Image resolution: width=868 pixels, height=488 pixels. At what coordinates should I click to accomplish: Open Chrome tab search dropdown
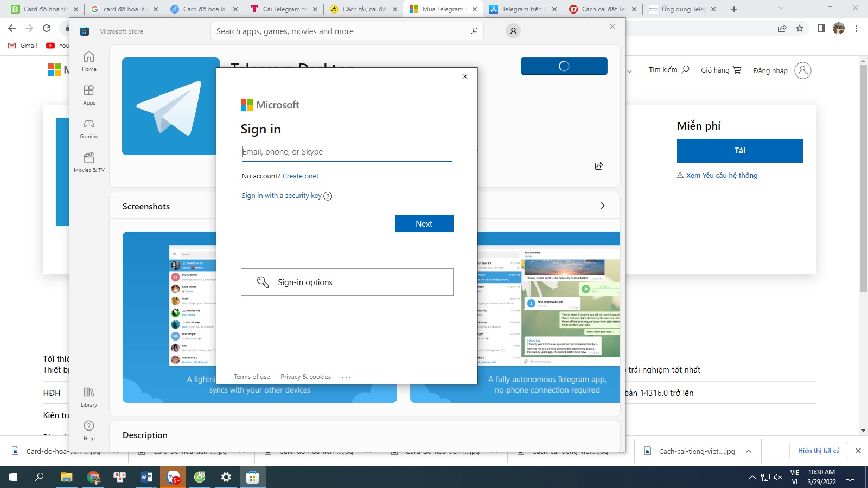point(781,8)
